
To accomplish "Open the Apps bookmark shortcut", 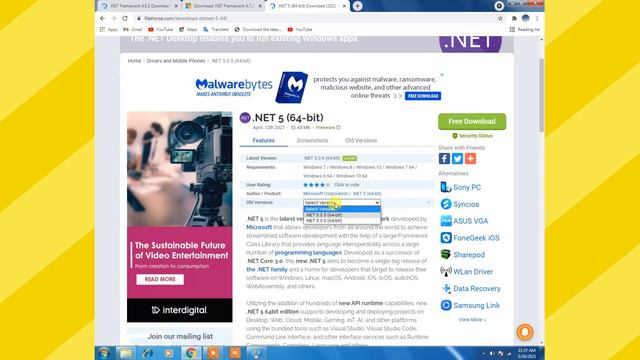I will pyautogui.click(x=109, y=29).
